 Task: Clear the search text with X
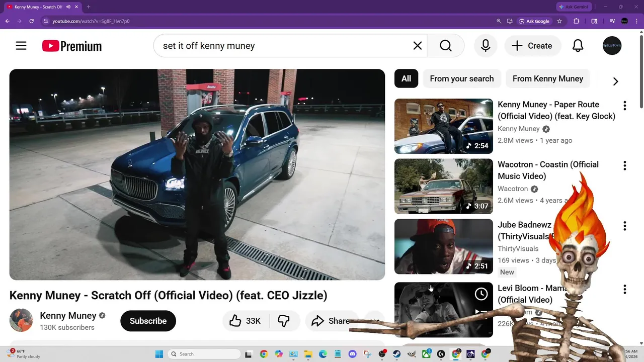point(418,46)
